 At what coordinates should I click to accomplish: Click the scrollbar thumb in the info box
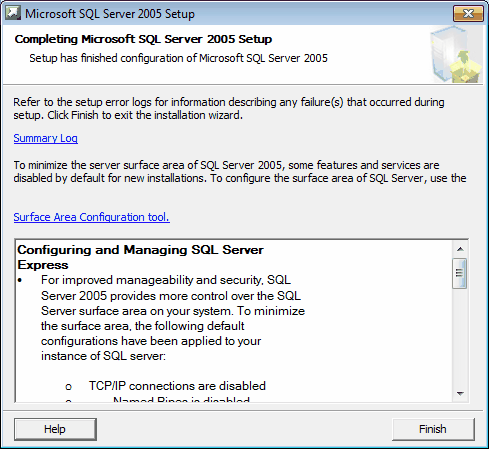460,273
